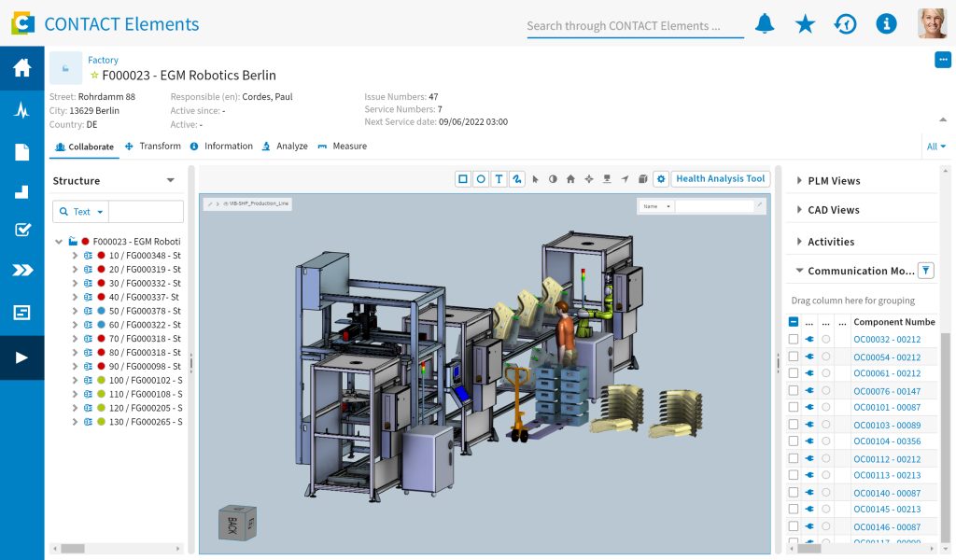
Task: Expand tree node 10 / FG000348
Action: (75, 256)
